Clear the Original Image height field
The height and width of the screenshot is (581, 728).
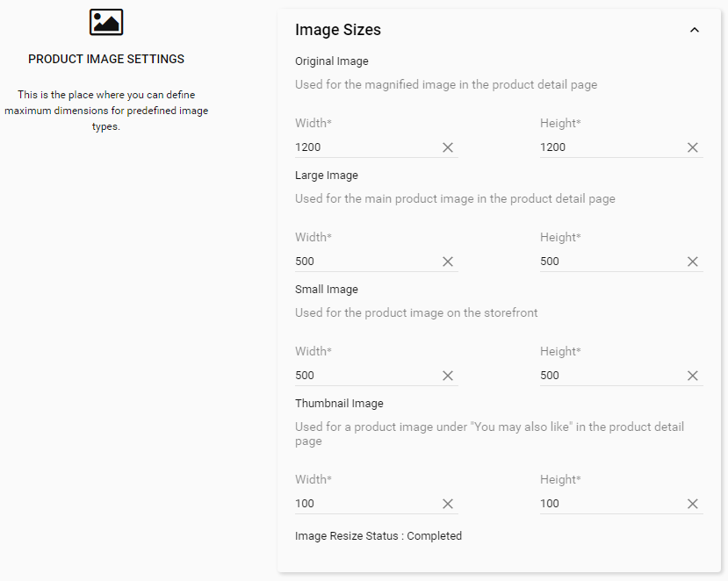pos(693,147)
